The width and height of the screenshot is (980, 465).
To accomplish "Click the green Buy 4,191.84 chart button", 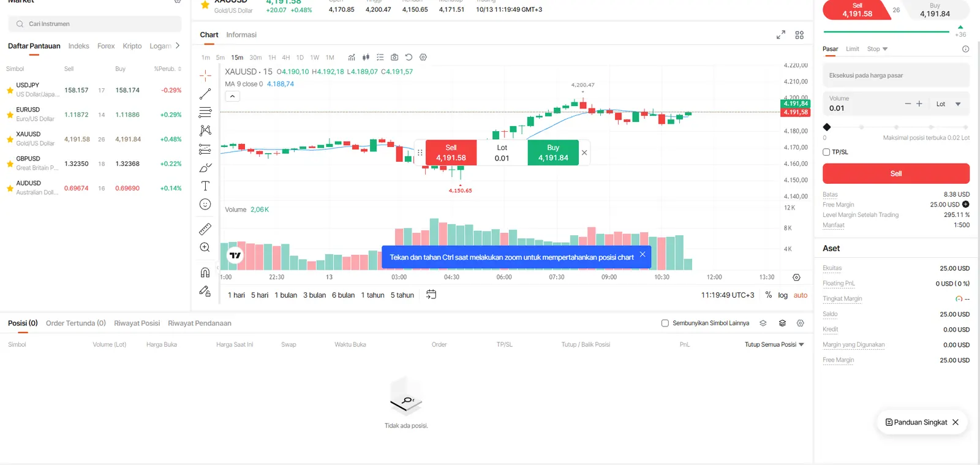I will point(553,153).
